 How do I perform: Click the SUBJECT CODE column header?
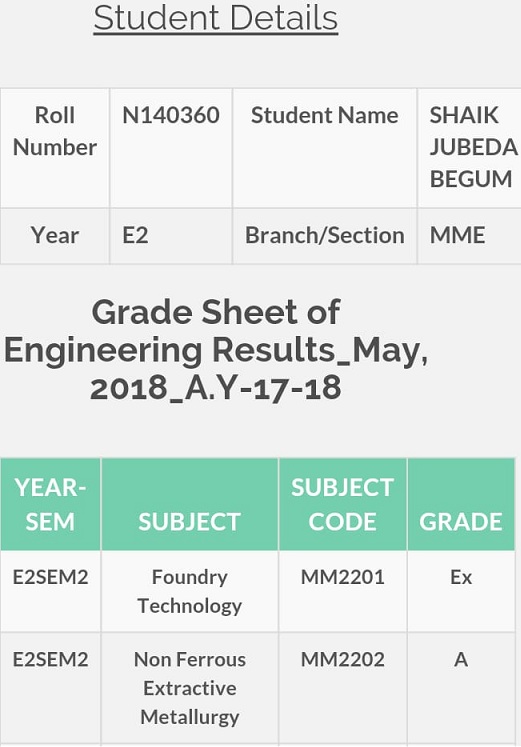pyautogui.click(x=342, y=505)
